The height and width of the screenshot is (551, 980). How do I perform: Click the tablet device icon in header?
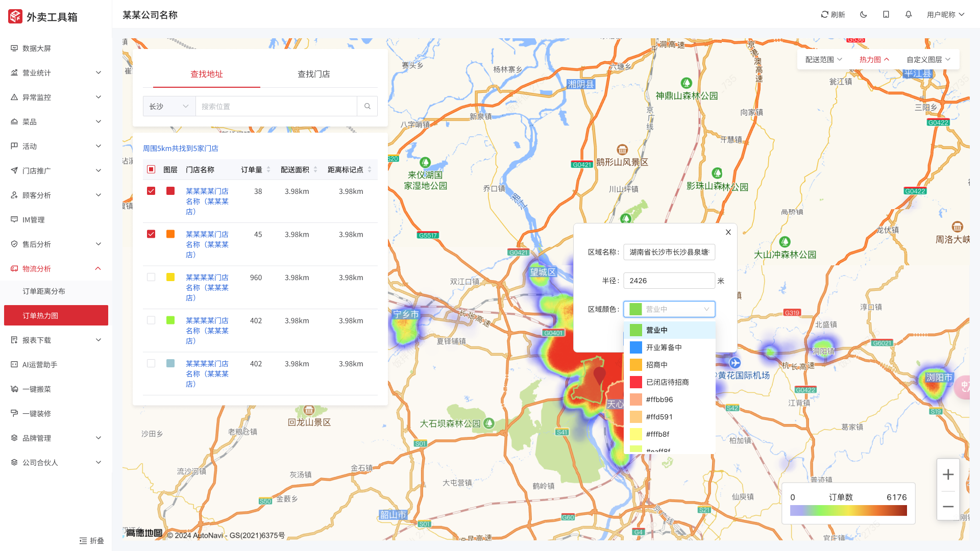[x=886, y=15]
